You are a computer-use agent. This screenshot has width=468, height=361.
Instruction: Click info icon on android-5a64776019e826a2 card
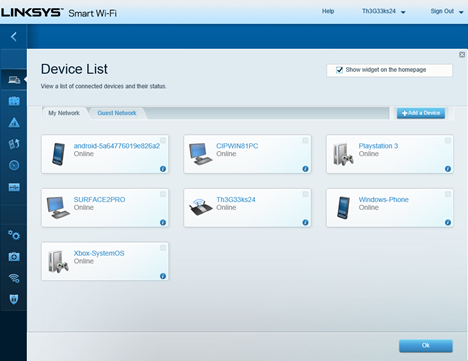tap(163, 169)
